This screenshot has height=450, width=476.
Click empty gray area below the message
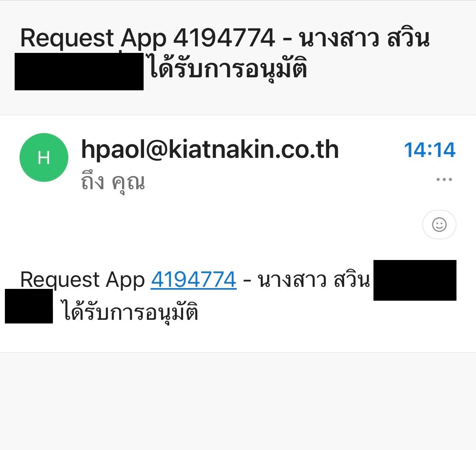238,401
